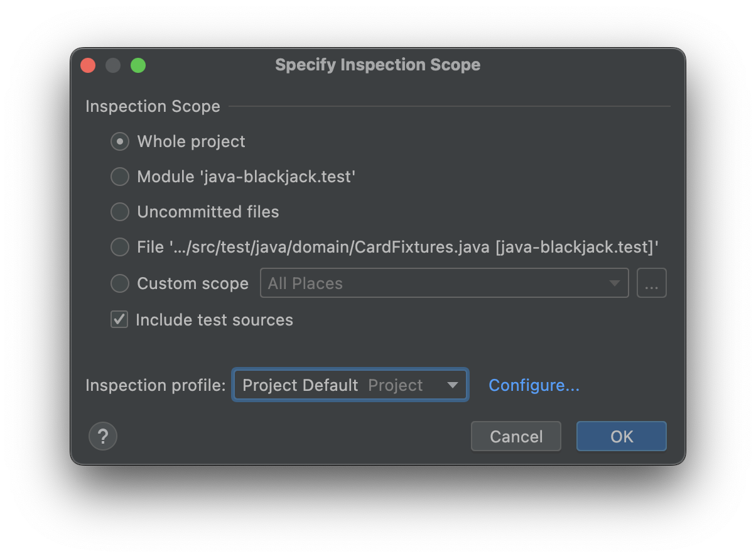The width and height of the screenshot is (756, 558).
Task: Expand the Project Default profile dropdown
Action: click(x=350, y=385)
